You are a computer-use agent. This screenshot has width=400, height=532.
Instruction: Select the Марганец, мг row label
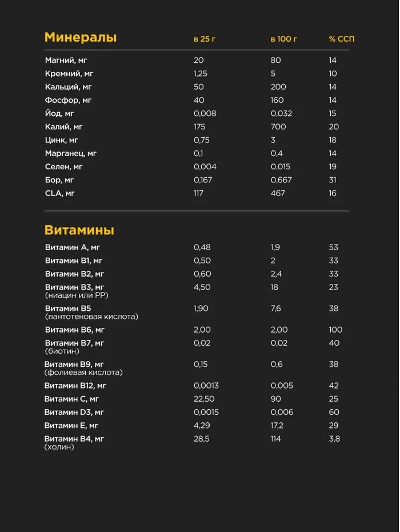(x=71, y=153)
